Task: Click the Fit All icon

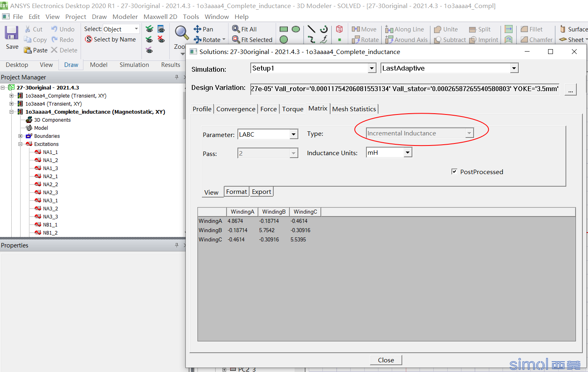Action: (236, 29)
